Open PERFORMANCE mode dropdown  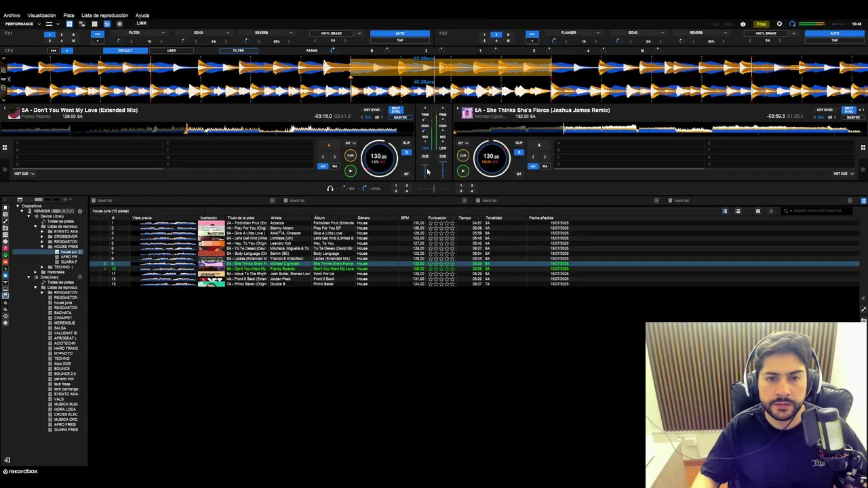[22, 24]
